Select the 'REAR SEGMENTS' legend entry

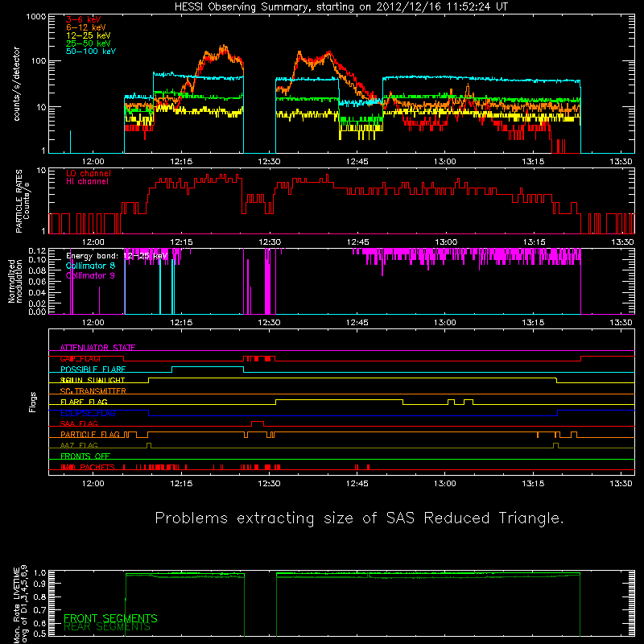pyautogui.click(x=107, y=627)
